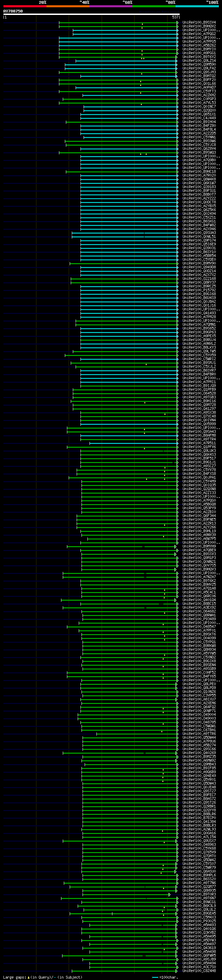Screen dimensions: 222x980
Task: Select hit label UniRef100_Q9SJM3
Action: [199, 72]
